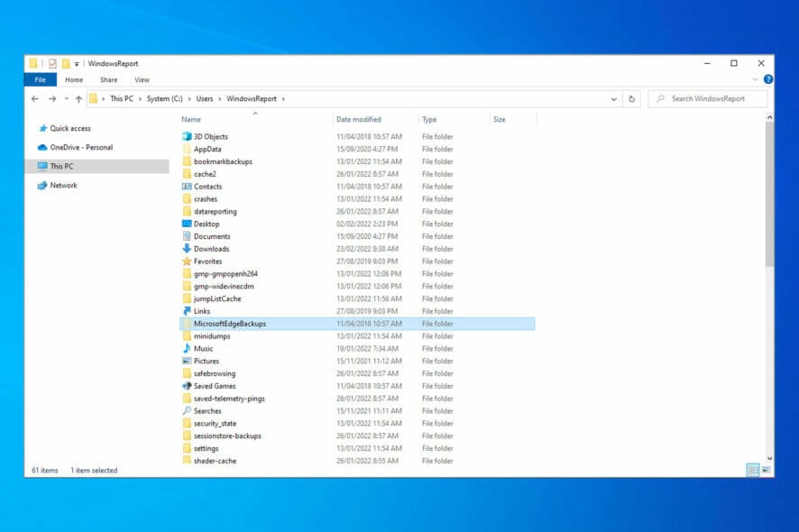Open the Customize Quick Access Toolbar dropdown
799x532 pixels.
pyautogui.click(x=77, y=63)
